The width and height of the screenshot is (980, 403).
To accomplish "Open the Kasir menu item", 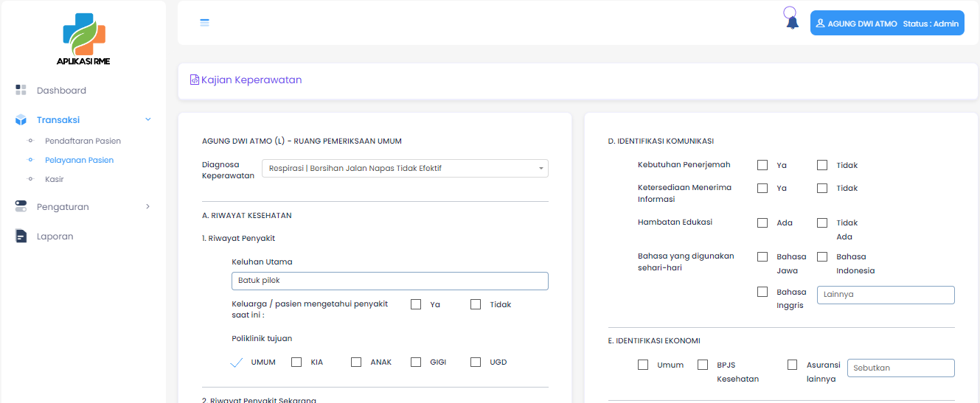I will click(x=55, y=179).
